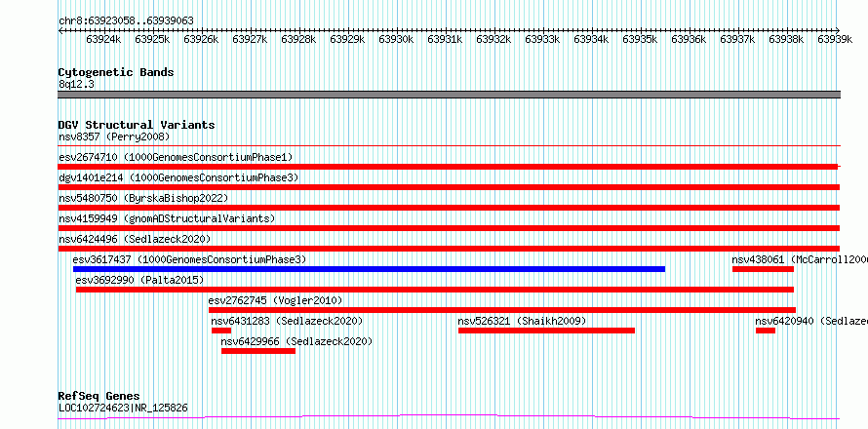Click the nsv8357 (Perry2008) variant label
Image resolution: width=868 pixels, height=429 pixels.
114,136
